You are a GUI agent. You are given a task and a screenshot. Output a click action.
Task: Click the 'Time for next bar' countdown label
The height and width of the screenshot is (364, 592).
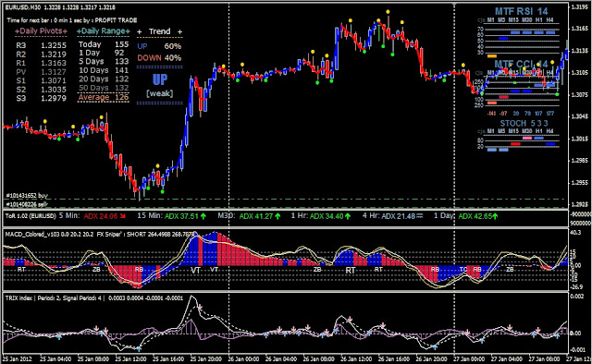pos(72,20)
